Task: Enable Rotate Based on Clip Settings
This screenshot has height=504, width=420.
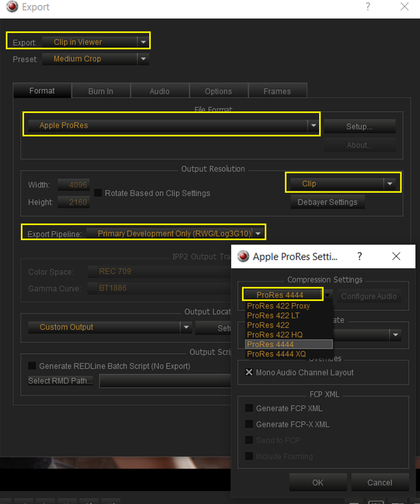Action: [98, 193]
